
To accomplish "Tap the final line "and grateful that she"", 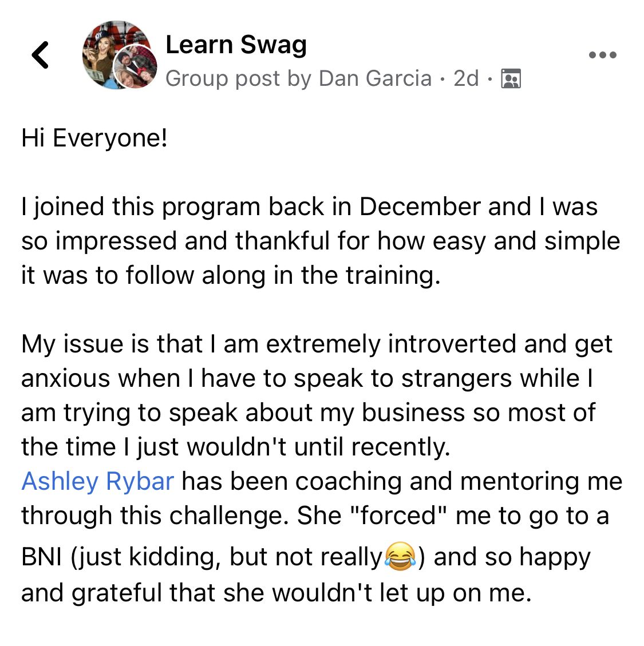I will click(276, 593).
